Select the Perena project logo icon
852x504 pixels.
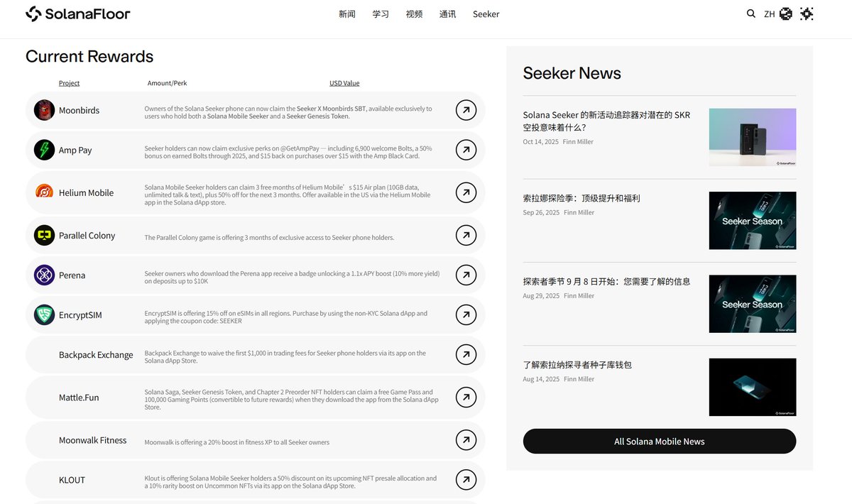(x=43, y=275)
